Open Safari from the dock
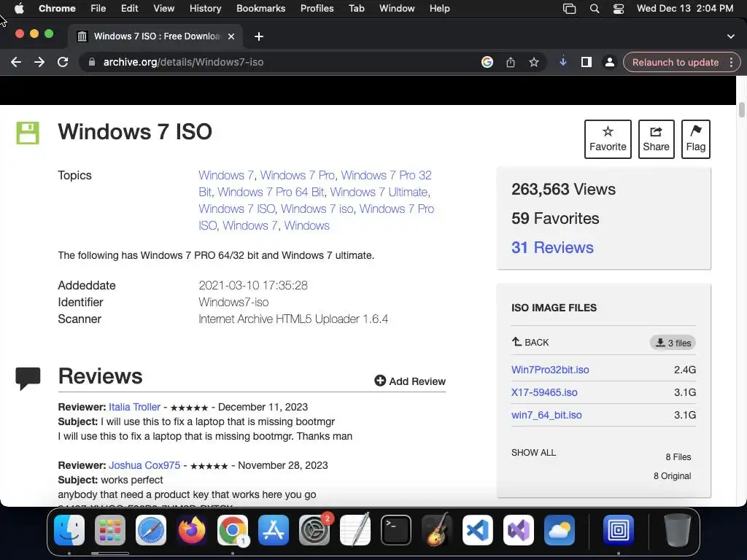 click(x=151, y=530)
